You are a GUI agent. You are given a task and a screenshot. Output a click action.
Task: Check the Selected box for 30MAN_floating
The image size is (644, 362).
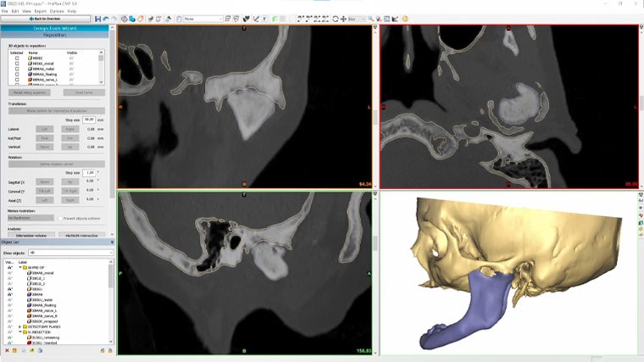(17, 75)
